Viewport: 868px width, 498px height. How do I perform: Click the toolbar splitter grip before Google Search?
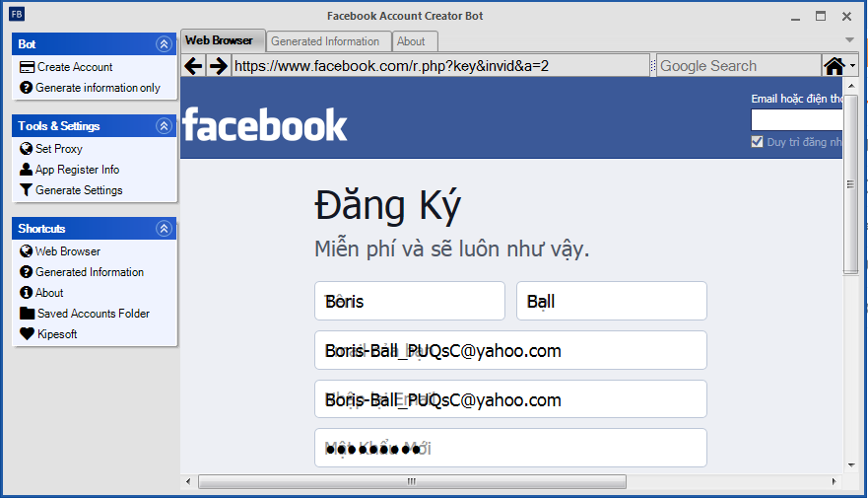tap(652, 66)
